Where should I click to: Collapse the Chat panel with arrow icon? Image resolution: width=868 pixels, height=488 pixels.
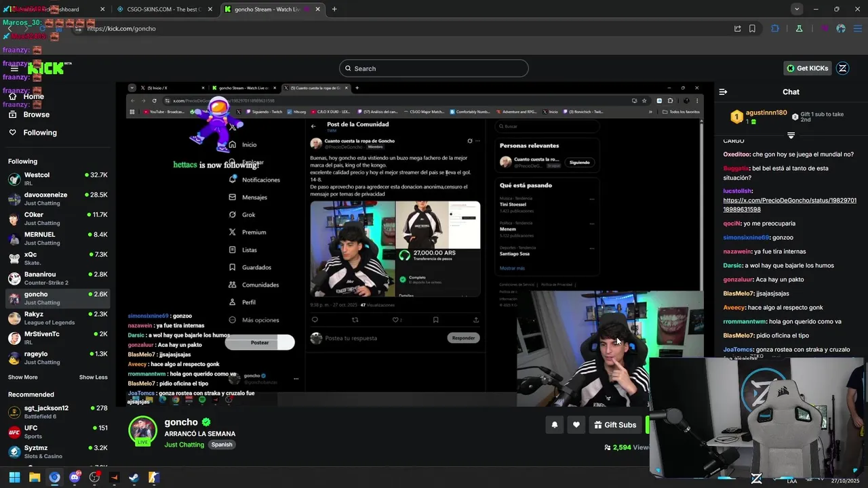pos(723,92)
